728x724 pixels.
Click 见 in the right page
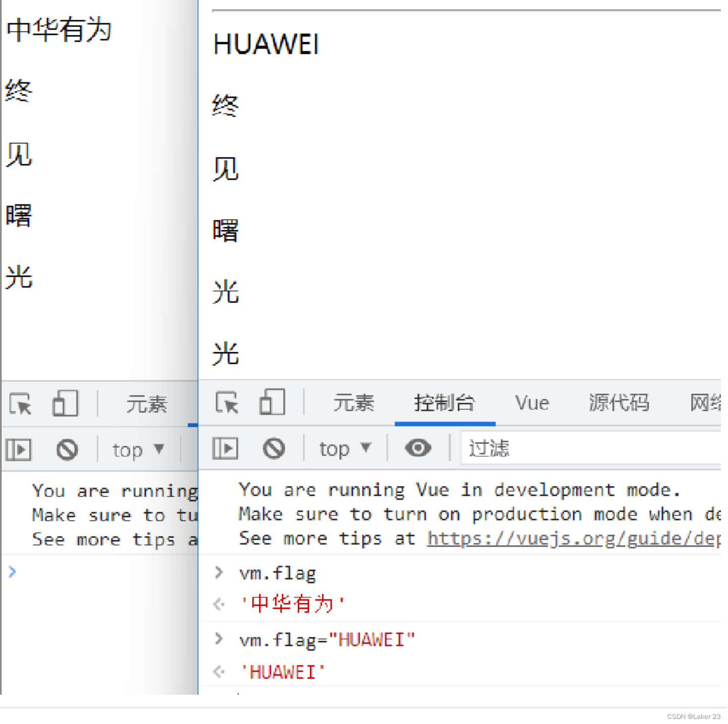point(225,169)
